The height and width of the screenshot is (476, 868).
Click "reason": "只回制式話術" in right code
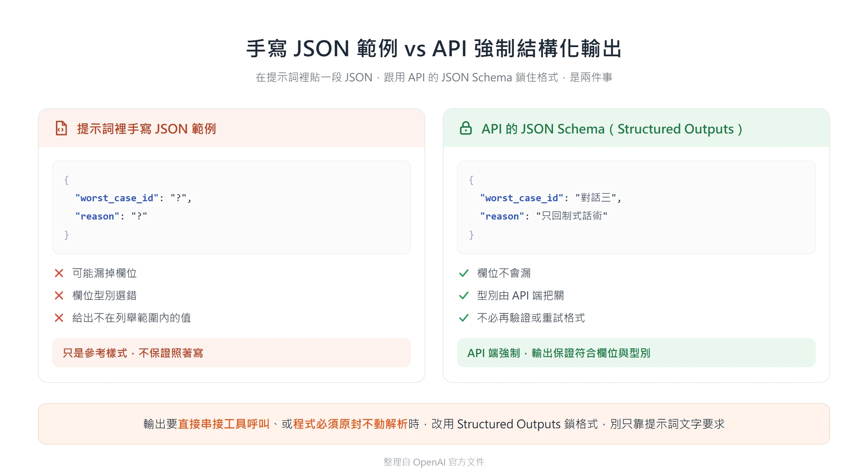tap(544, 216)
